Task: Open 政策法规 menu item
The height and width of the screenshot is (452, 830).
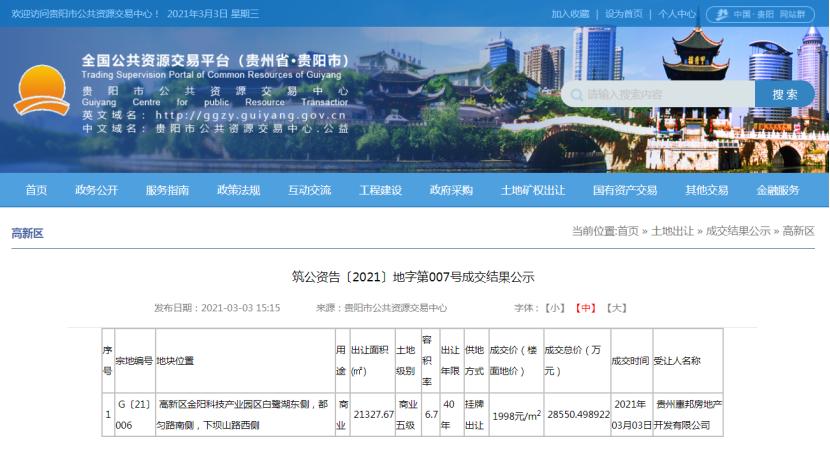Action: 238,190
